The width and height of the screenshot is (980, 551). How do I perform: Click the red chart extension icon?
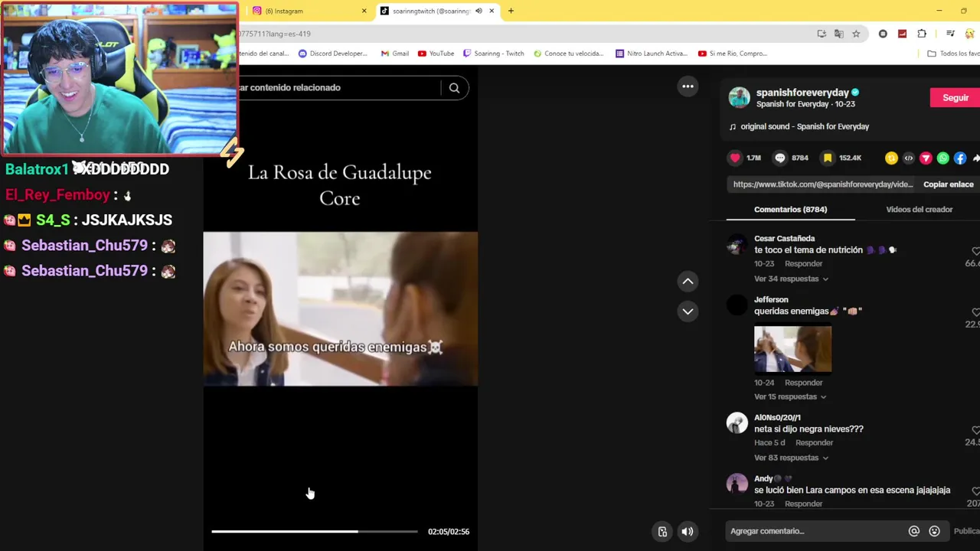[x=902, y=34]
